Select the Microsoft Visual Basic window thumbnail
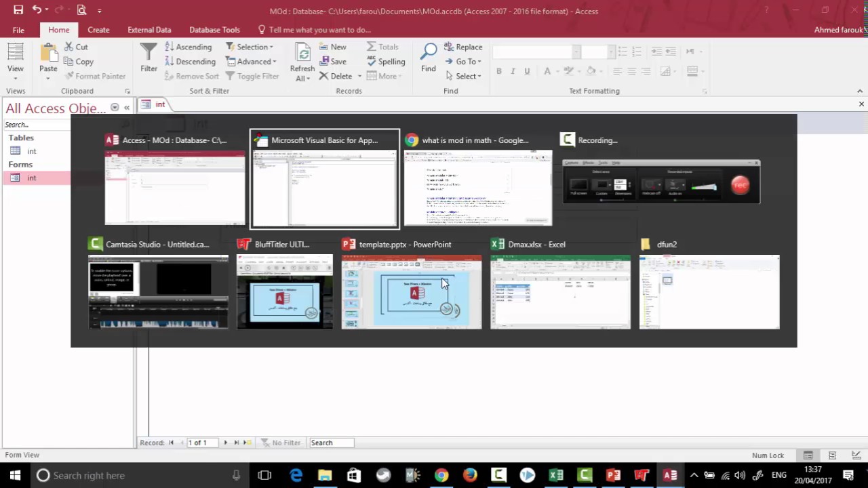868x488 pixels. [x=325, y=179]
